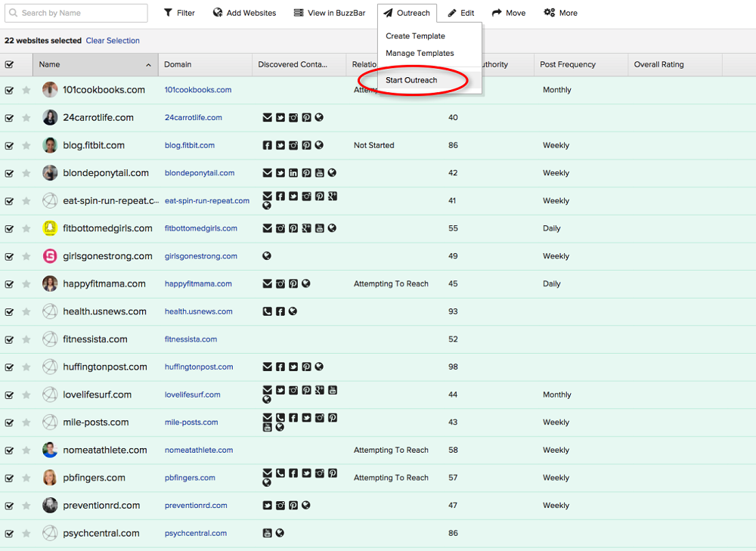Viewport: 756px width, 551px height.
Task: Select Start Outreach from menu
Action: (x=411, y=80)
